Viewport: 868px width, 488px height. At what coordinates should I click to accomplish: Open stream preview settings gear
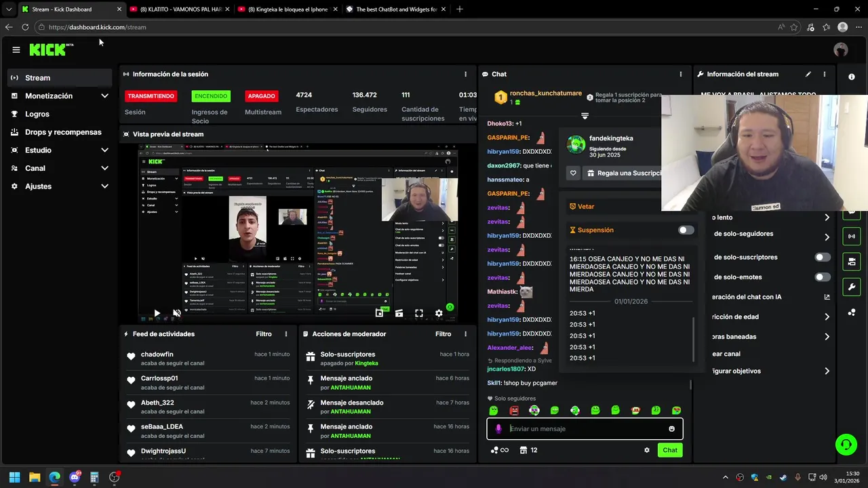click(x=439, y=313)
